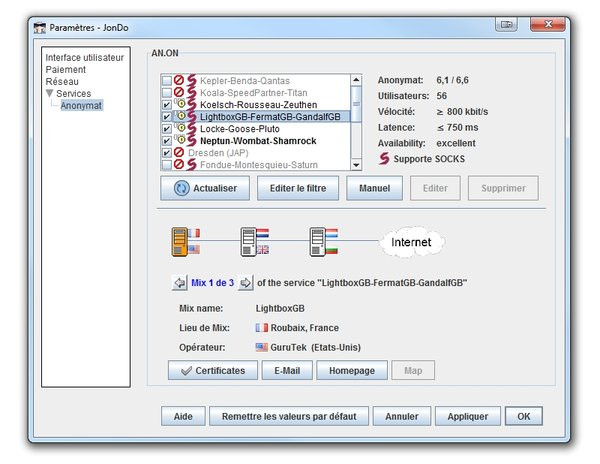Open Aide help
The height and width of the screenshot is (464, 600).
click(x=183, y=416)
